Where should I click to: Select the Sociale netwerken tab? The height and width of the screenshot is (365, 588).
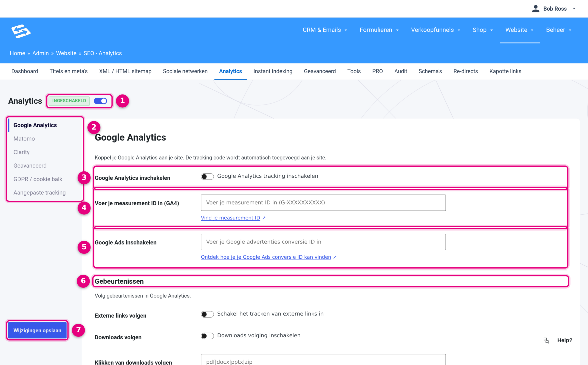(x=185, y=71)
